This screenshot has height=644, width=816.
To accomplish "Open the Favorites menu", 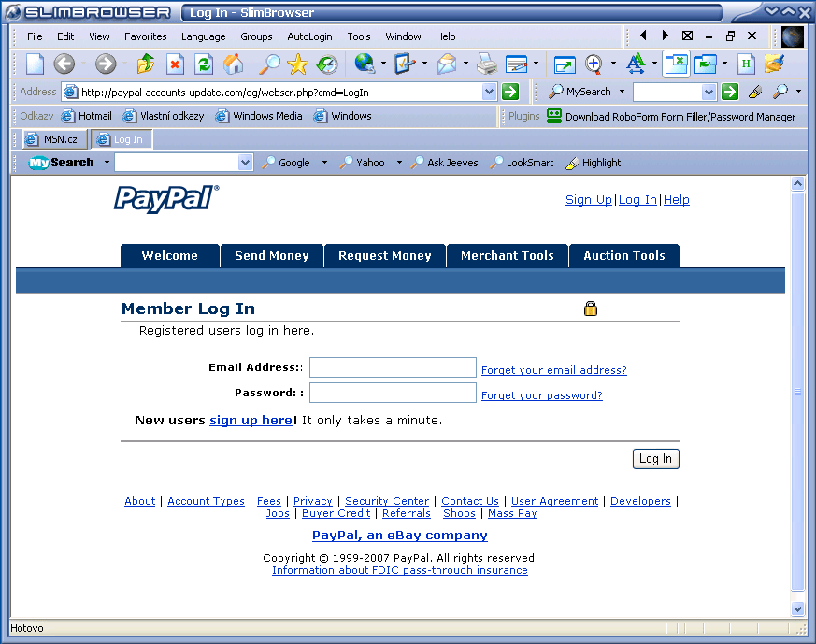I will (145, 36).
